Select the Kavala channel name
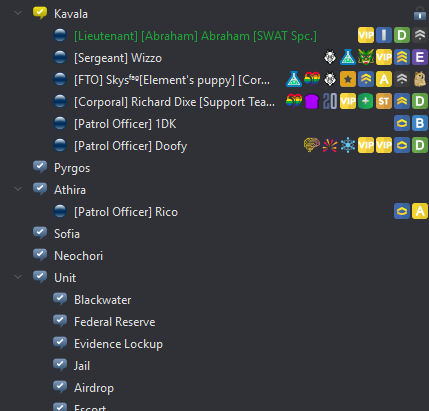 click(71, 14)
